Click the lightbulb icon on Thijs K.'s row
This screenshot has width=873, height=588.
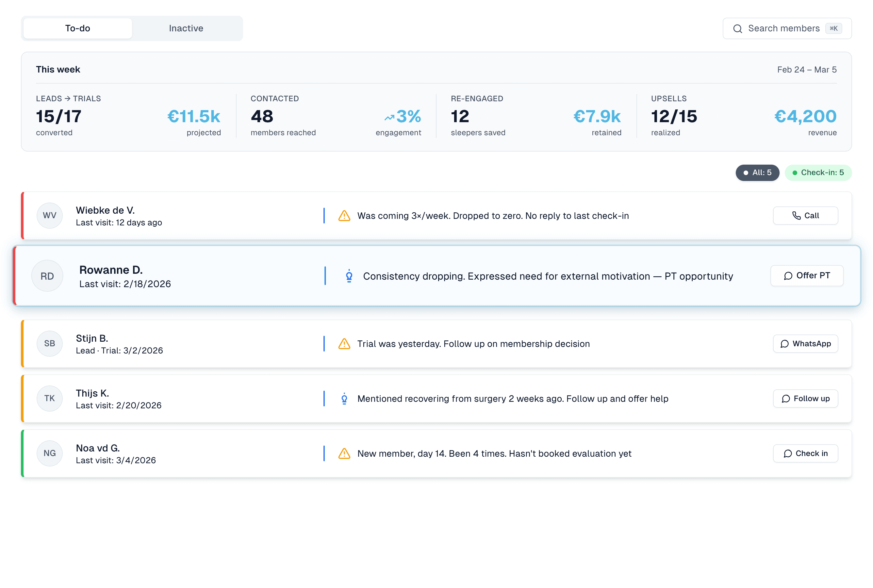[x=344, y=399]
